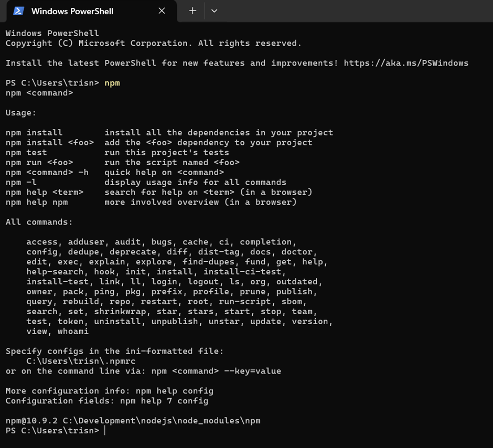Click the 'whoami' command name
This screenshot has width=493, height=448.
[73, 332]
